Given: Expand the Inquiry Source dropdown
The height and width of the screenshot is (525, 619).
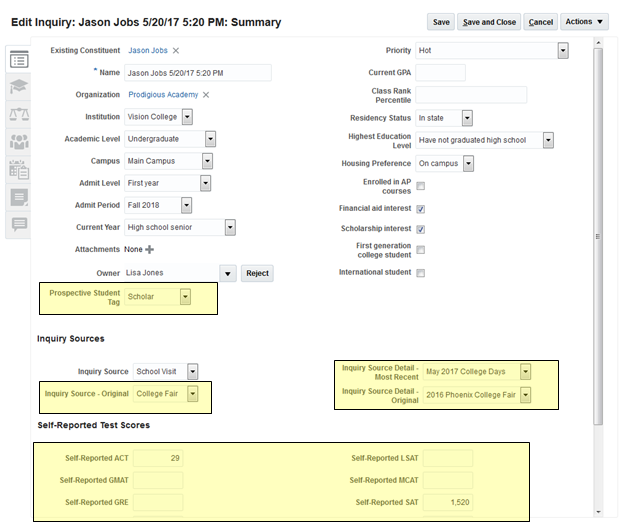Looking at the screenshot, I should (x=192, y=371).
